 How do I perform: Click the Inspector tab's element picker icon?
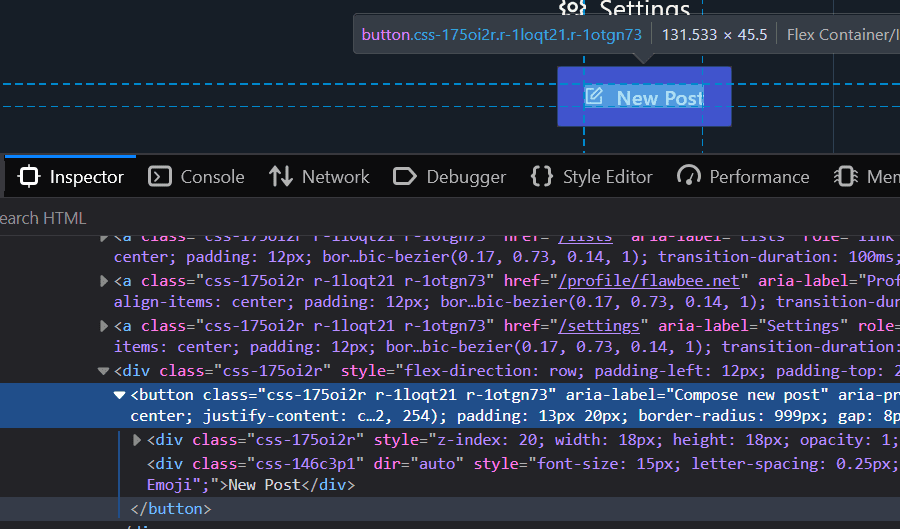pyautogui.click(x=30, y=177)
